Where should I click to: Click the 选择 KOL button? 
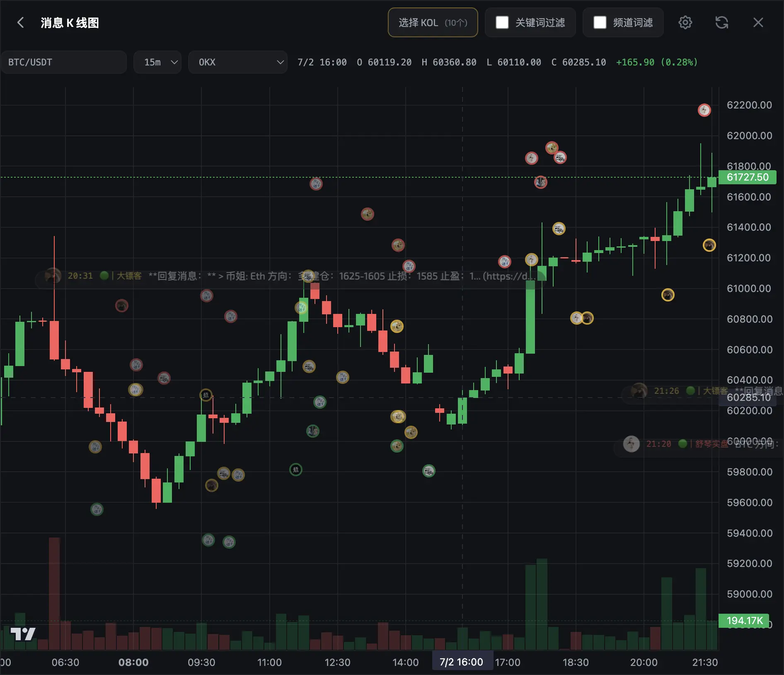(433, 22)
